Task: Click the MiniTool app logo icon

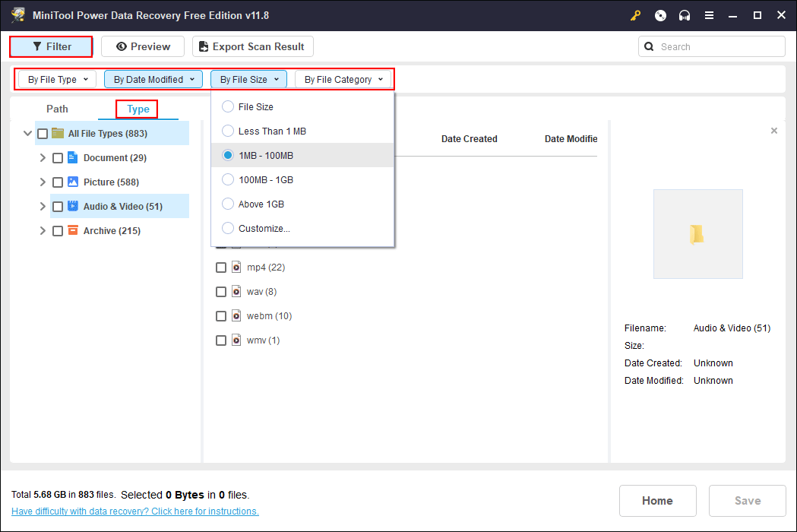Action: click(18, 15)
